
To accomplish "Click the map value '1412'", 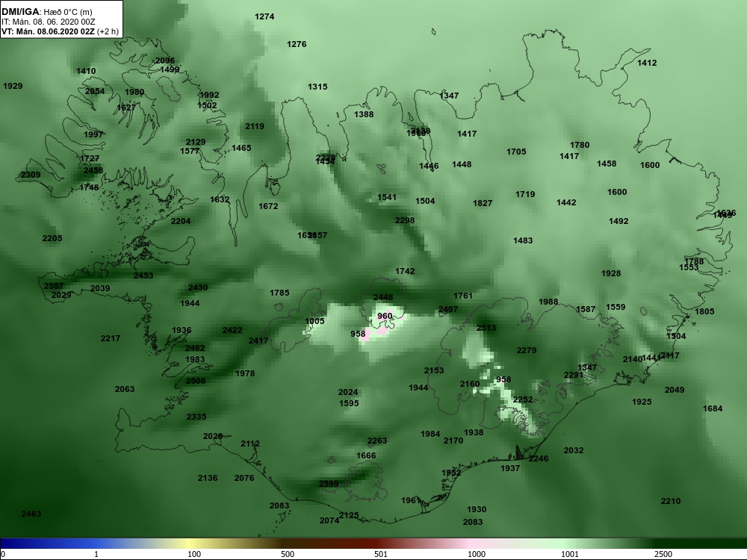I will (647, 63).
